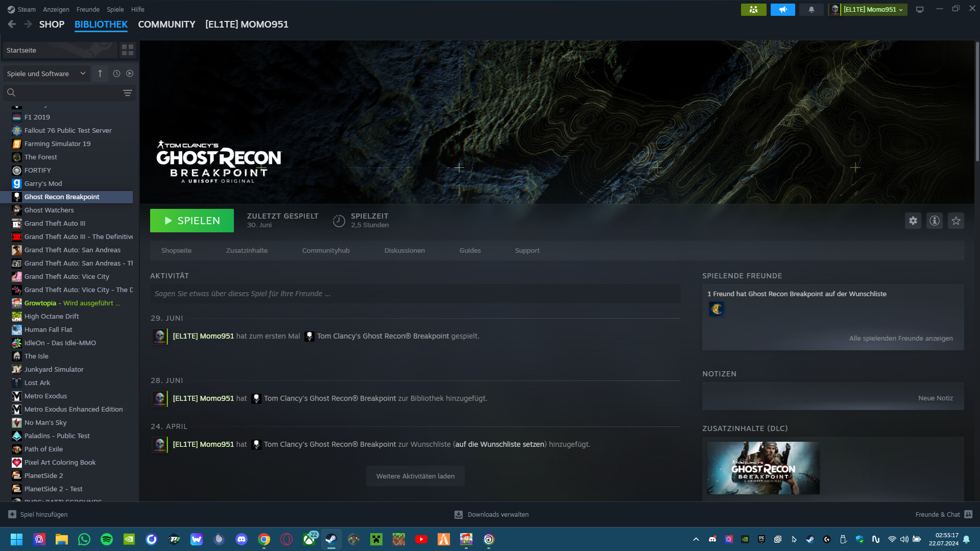Create a Neue Notiz
Screen dimensions: 980x551
pos(935,398)
